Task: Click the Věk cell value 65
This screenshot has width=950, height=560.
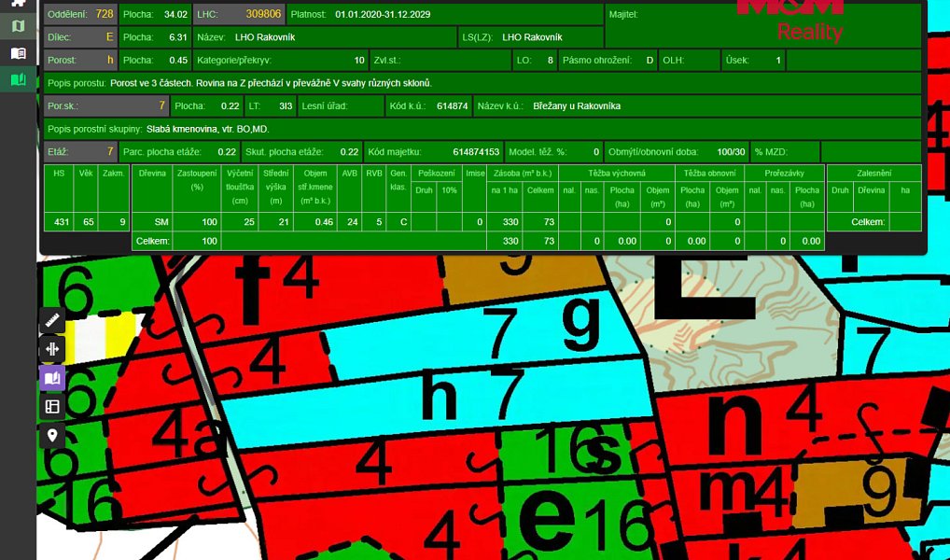Action: tap(86, 222)
